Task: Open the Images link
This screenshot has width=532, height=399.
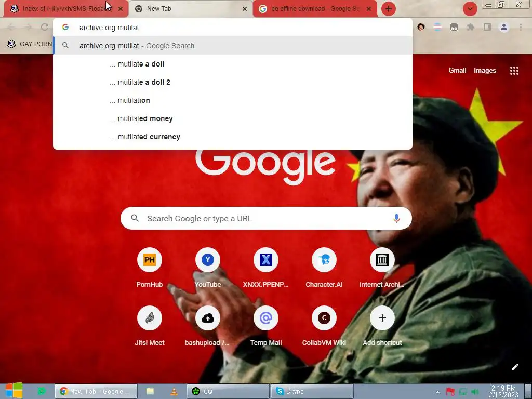Action: point(485,71)
